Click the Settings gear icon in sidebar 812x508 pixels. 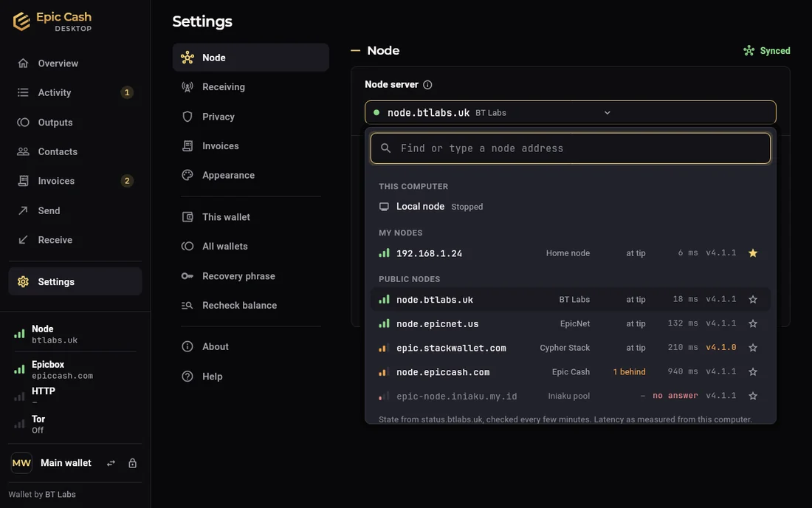coord(23,282)
